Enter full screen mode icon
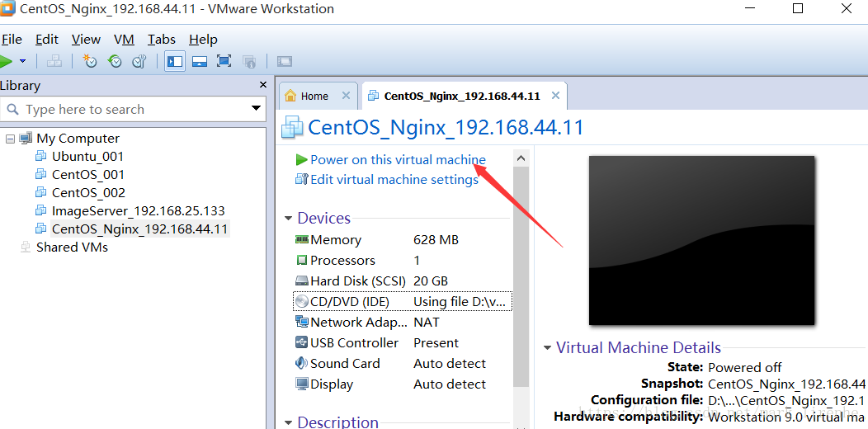 coord(224,61)
